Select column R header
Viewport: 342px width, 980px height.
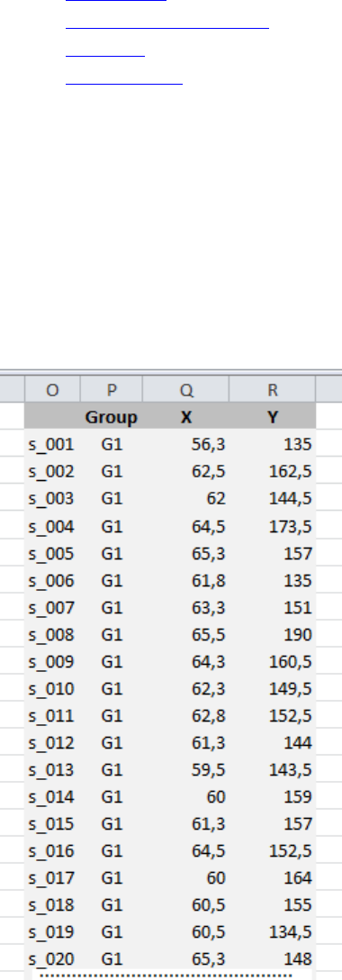273,390
